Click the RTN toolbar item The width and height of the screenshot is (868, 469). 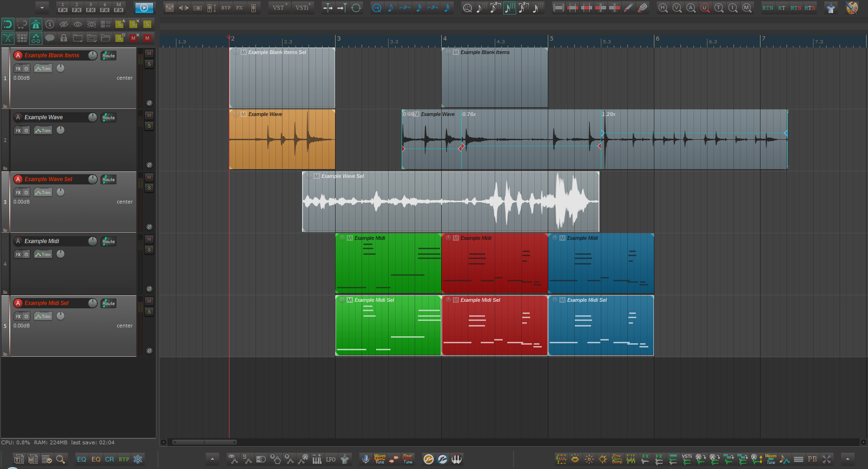[x=767, y=8]
